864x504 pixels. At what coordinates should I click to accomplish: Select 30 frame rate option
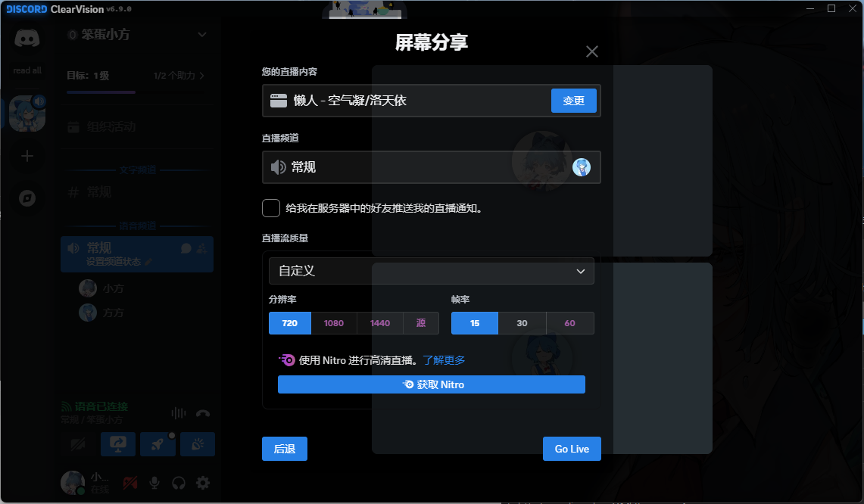[x=522, y=323]
